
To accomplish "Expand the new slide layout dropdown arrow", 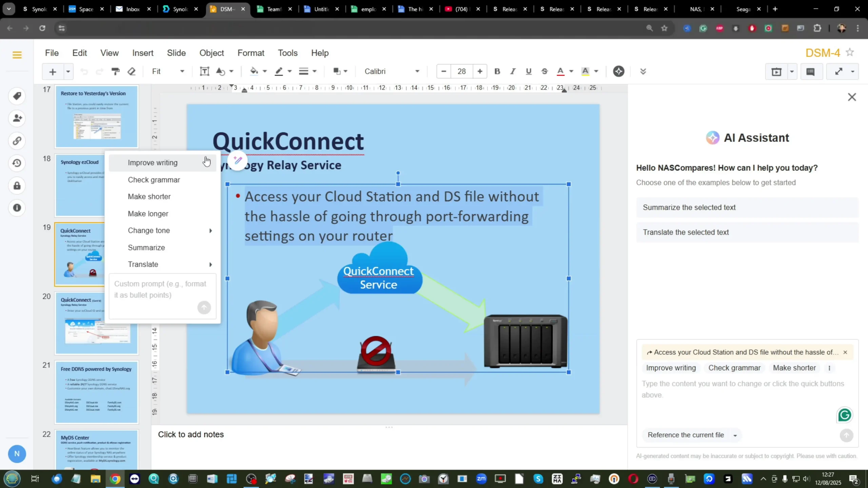I will pyautogui.click(x=68, y=72).
